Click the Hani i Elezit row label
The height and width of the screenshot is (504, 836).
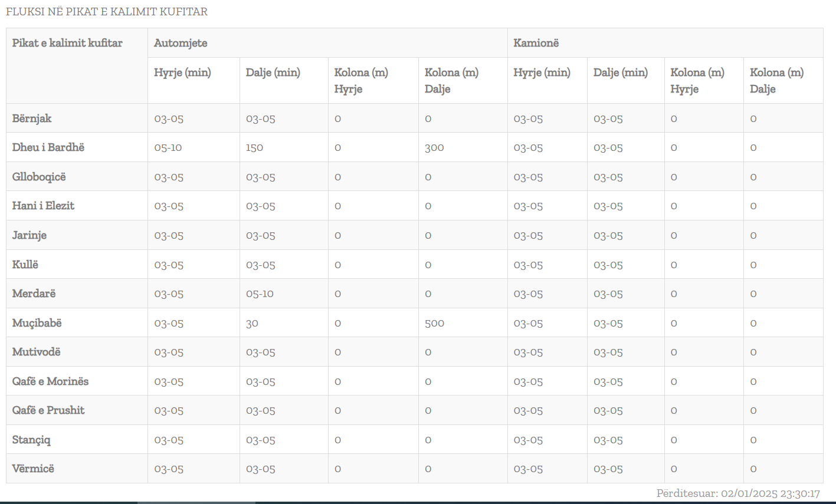(x=44, y=206)
